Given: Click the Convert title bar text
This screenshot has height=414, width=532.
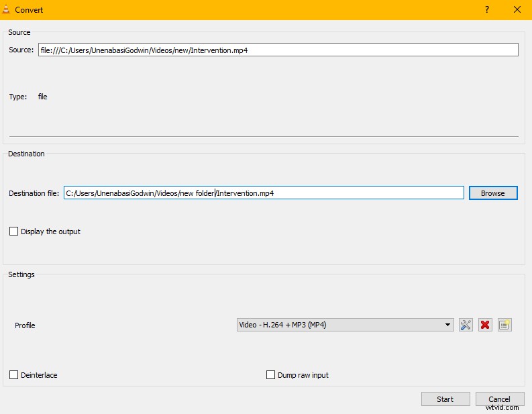Looking at the screenshot, I should tap(30, 10).
